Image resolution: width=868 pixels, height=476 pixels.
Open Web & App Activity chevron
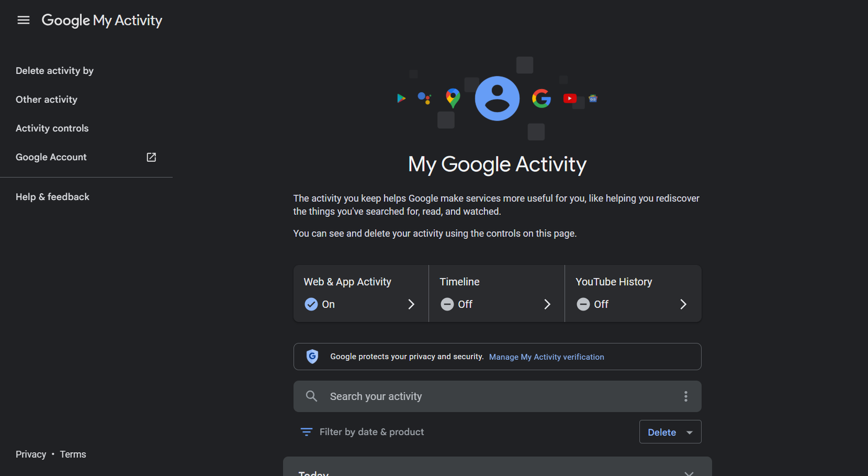click(x=411, y=304)
